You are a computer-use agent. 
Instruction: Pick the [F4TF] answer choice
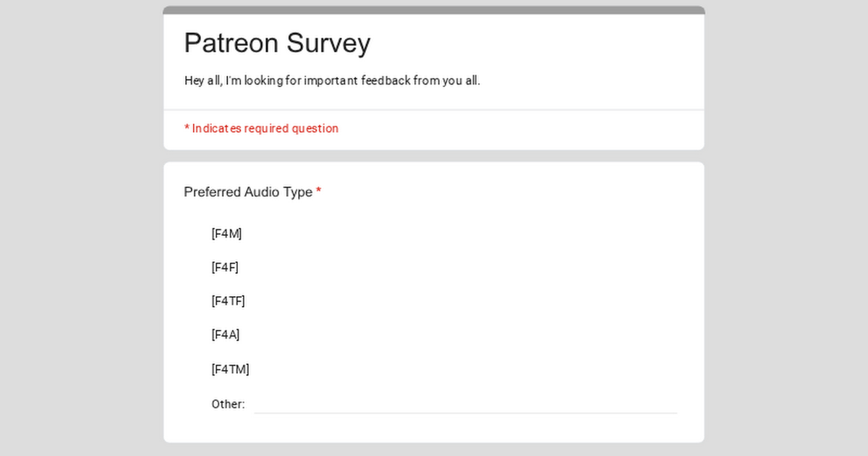(228, 301)
